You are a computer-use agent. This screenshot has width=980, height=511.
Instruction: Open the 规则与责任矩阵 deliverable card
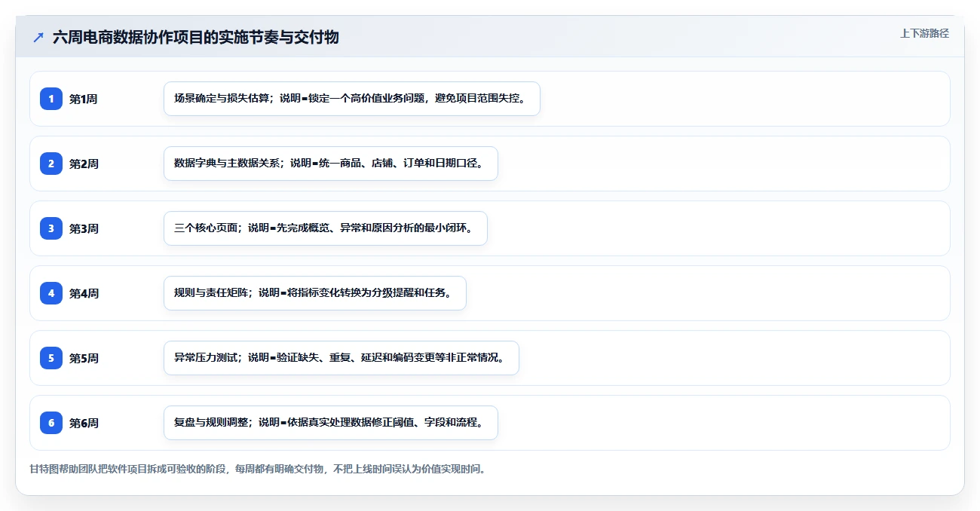[x=315, y=293]
